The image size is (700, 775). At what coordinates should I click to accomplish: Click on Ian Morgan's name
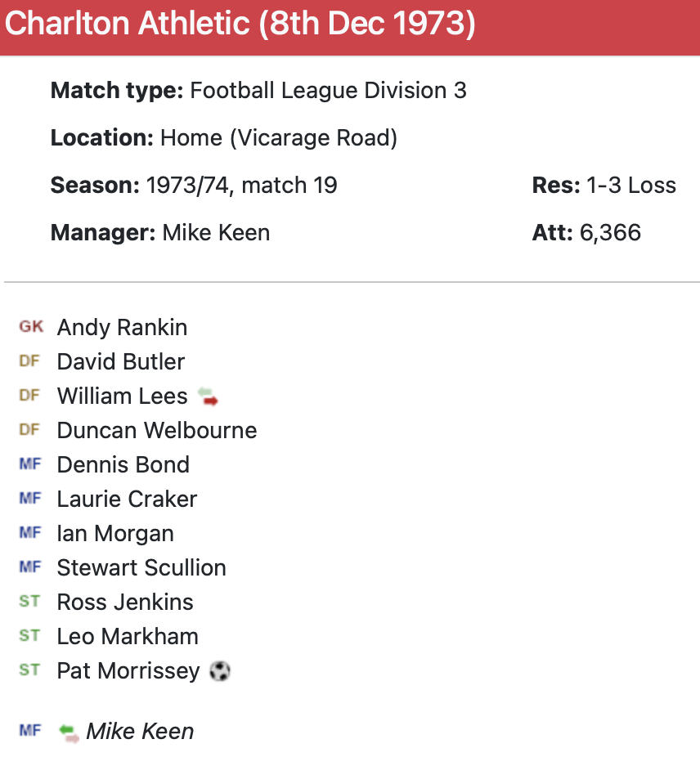tap(115, 533)
